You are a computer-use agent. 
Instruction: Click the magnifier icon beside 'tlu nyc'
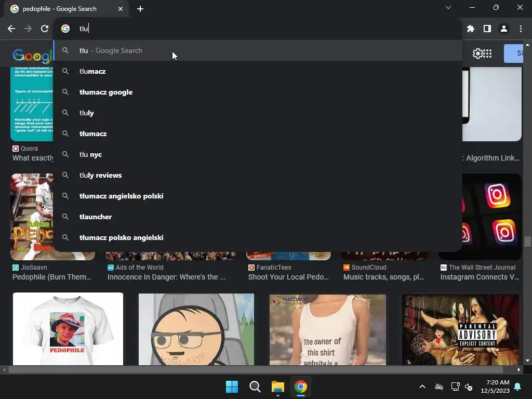point(65,154)
